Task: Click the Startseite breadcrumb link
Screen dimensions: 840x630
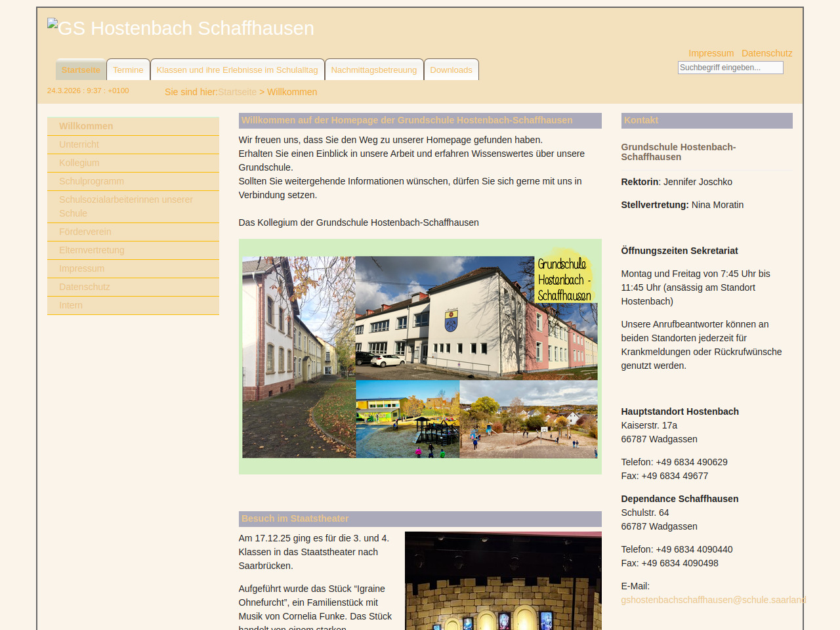Action: pos(237,92)
